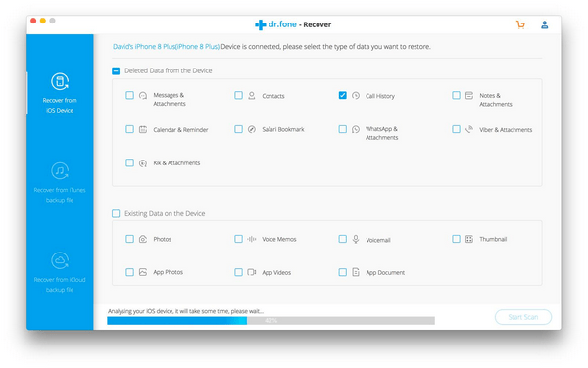
Task: Open the user account icon
Action: pos(545,24)
